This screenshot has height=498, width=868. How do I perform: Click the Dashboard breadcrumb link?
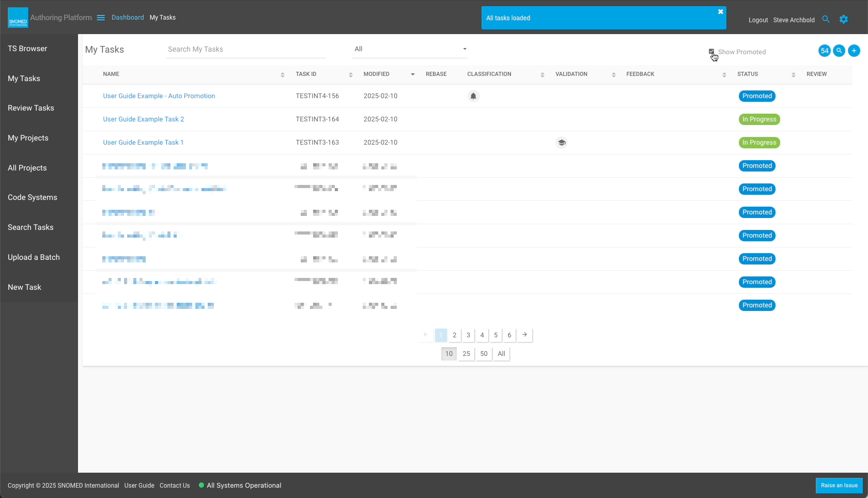click(128, 18)
